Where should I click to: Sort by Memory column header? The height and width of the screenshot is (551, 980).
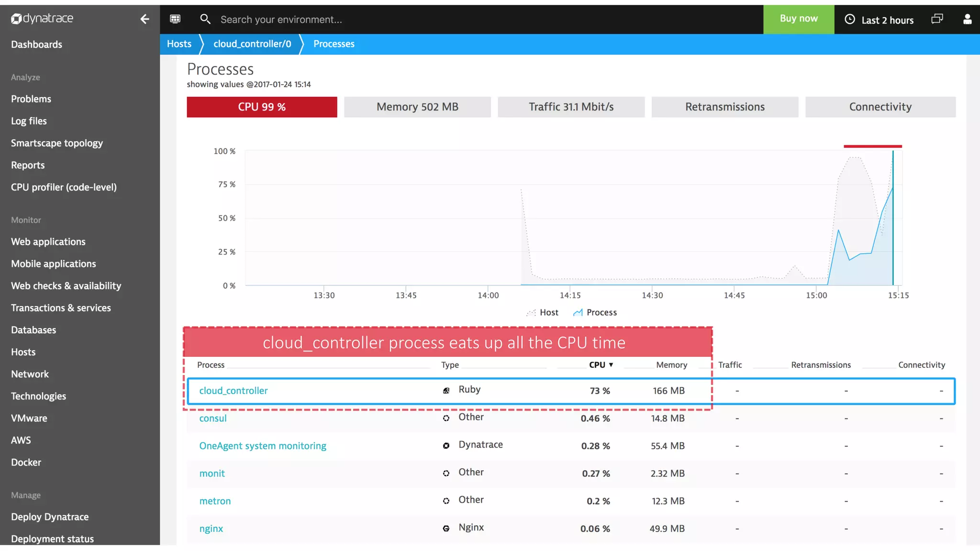tap(671, 365)
